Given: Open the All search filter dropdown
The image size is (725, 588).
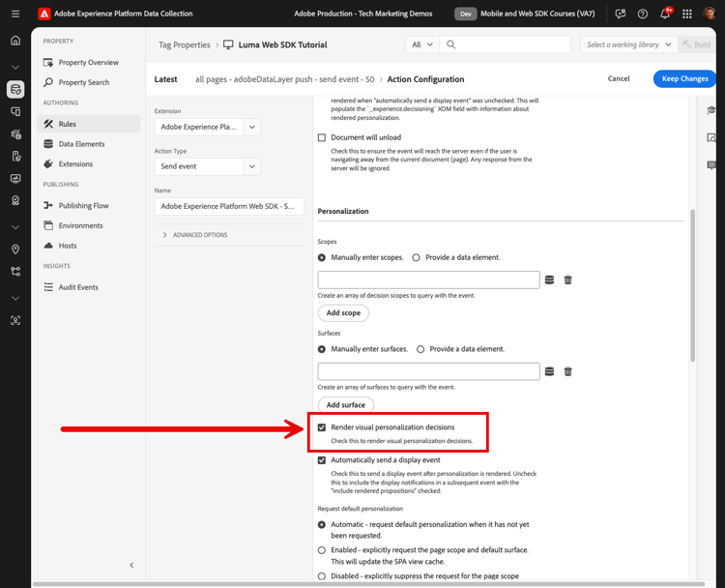Looking at the screenshot, I should click(422, 44).
